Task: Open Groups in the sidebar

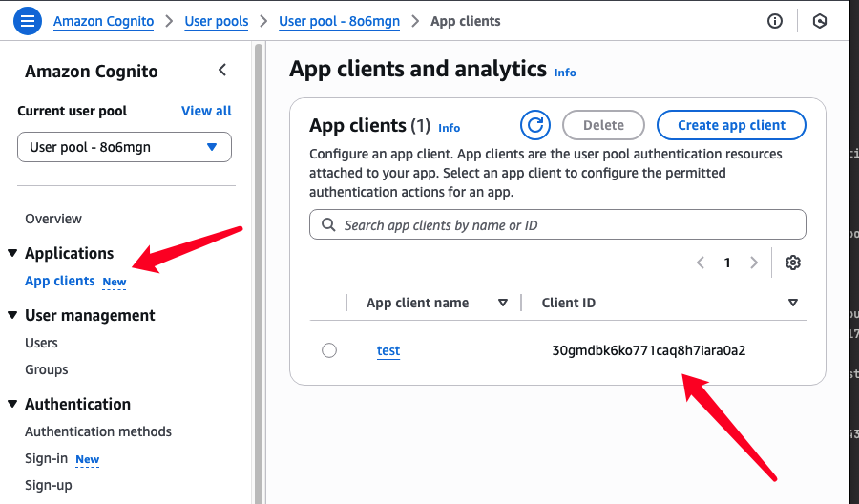Action: click(47, 369)
